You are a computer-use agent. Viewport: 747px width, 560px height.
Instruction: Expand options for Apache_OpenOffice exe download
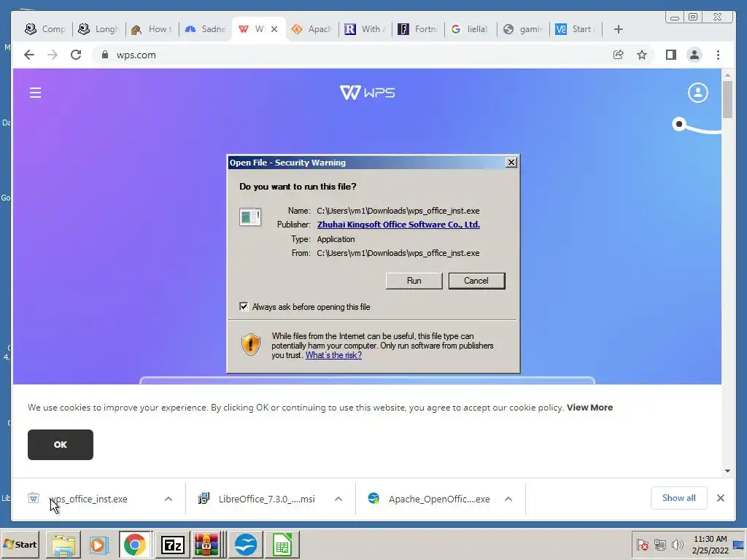point(508,499)
